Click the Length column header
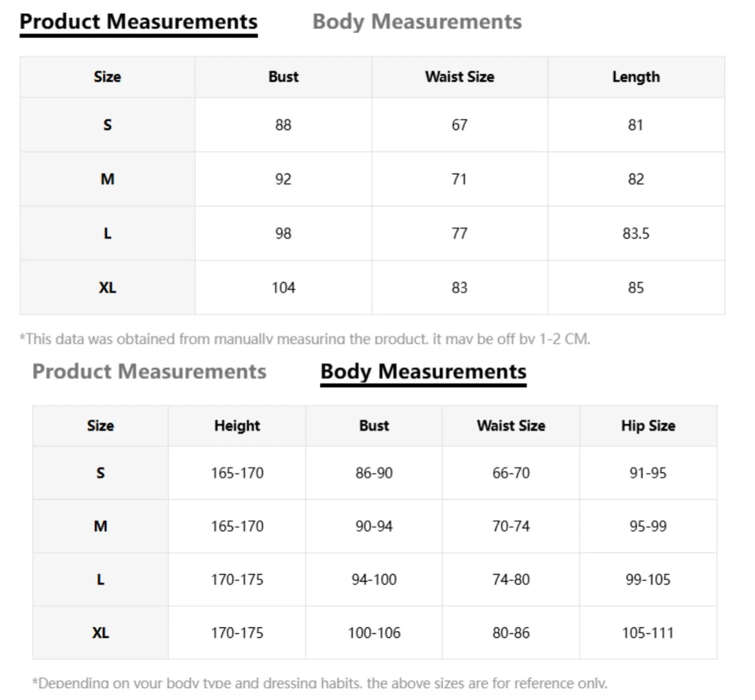This screenshot has height=700, width=755. 636,77
